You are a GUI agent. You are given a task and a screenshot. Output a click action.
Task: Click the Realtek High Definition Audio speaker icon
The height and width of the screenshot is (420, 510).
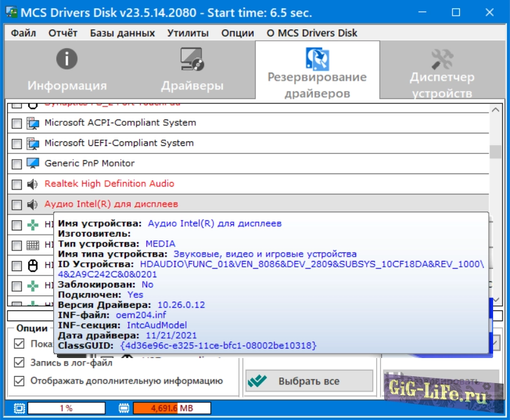33,184
